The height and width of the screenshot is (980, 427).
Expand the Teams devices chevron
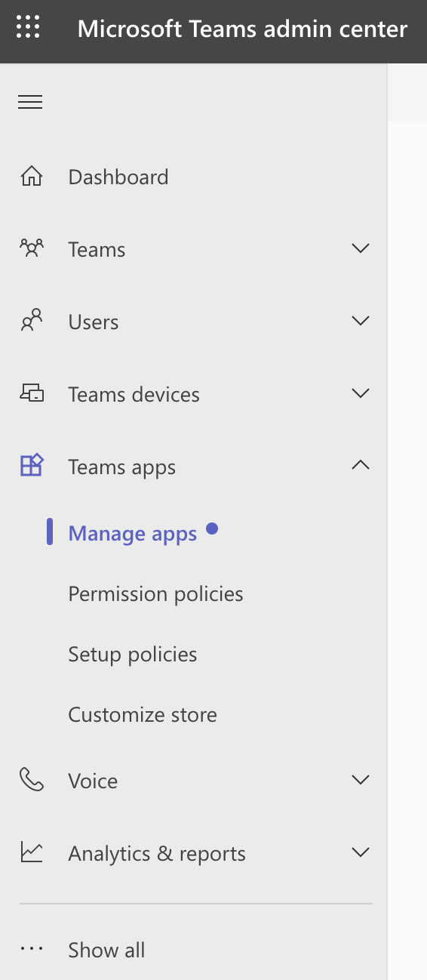(361, 393)
